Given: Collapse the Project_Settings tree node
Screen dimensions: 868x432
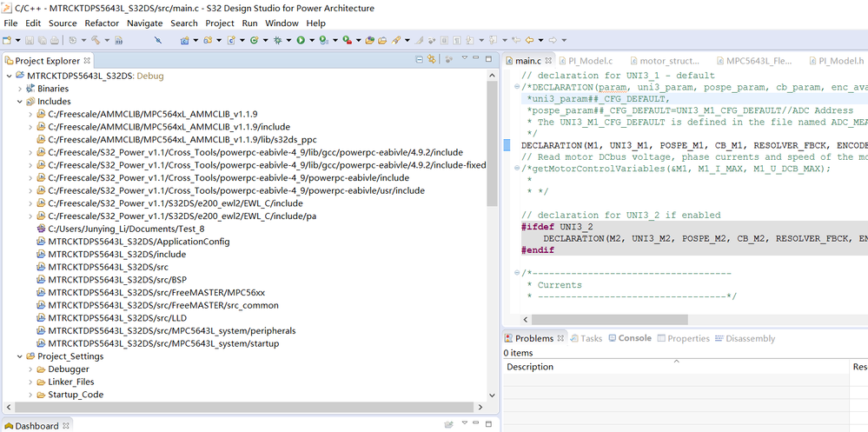Looking at the screenshot, I should coord(20,356).
